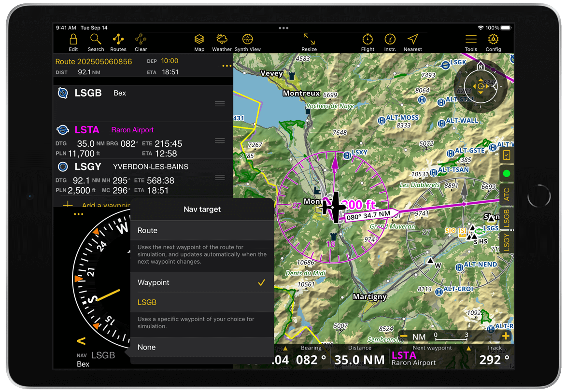Select Waypoint as nav target
This screenshot has width=567, height=392.
coord(202,282)
